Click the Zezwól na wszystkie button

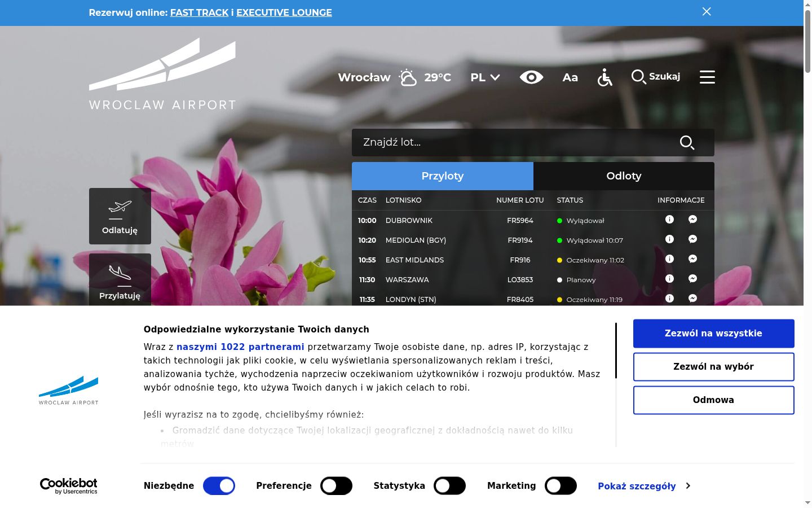pyautogui.click(x=713, y=334)
